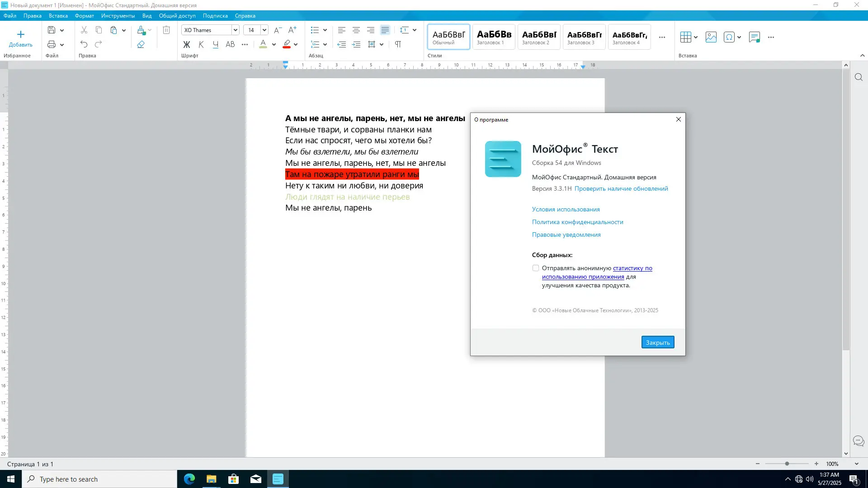Click the Increase font size icon
Viewport: 868px width, 488px height.
click(x=292, y=30)
